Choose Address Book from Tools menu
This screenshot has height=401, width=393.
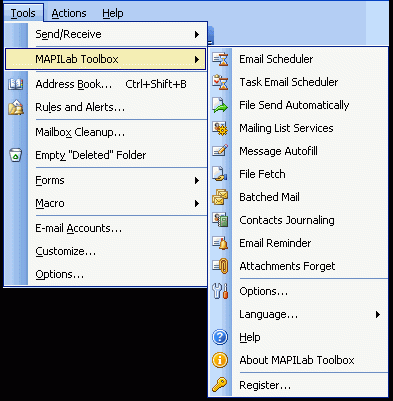[106, 84]
